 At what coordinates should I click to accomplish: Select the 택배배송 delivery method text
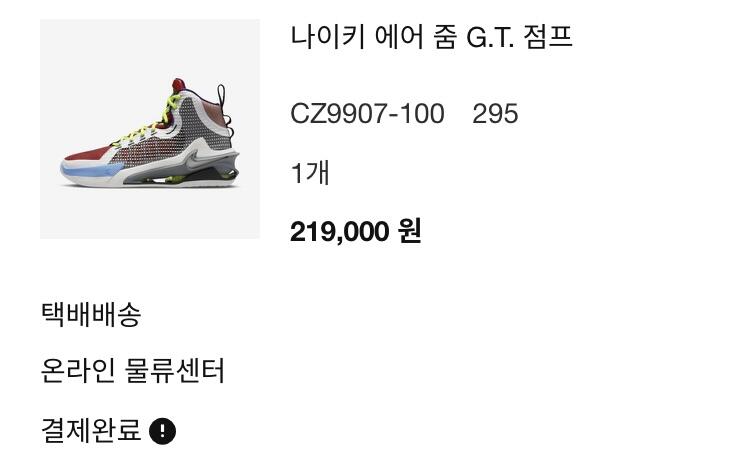click(x=91, y=314)
